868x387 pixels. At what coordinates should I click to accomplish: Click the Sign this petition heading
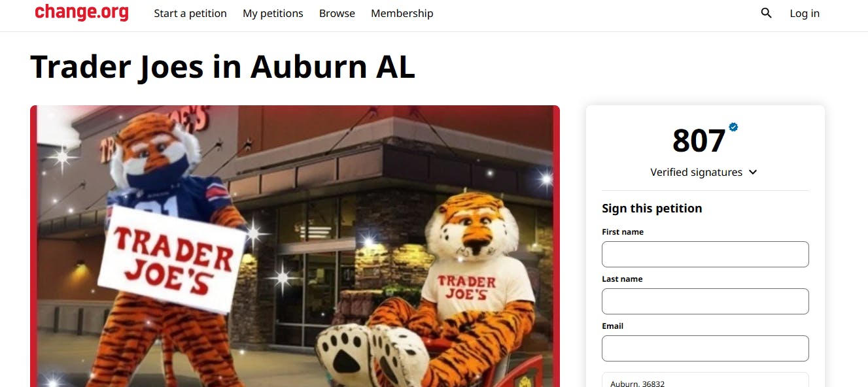click(651, 208)
